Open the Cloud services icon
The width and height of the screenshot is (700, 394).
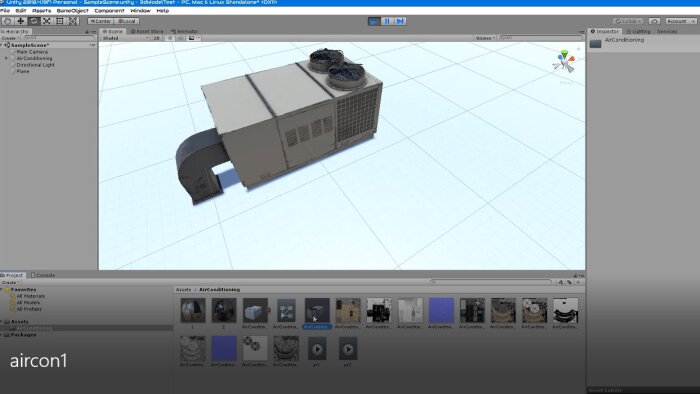[654, 21]
